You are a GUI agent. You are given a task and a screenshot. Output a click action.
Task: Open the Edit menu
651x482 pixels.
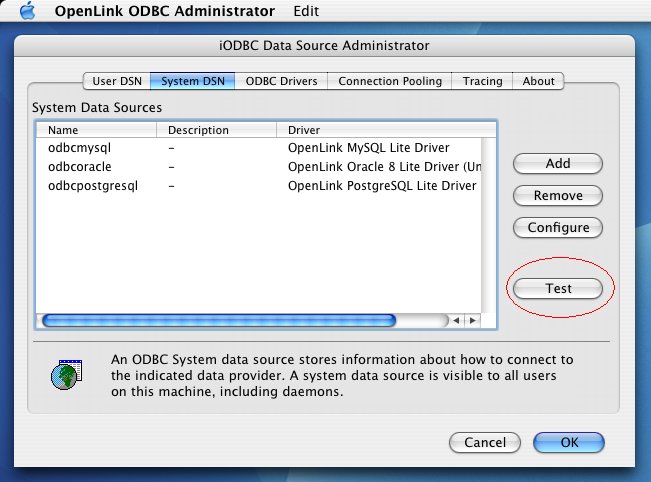tap(306, 11)
